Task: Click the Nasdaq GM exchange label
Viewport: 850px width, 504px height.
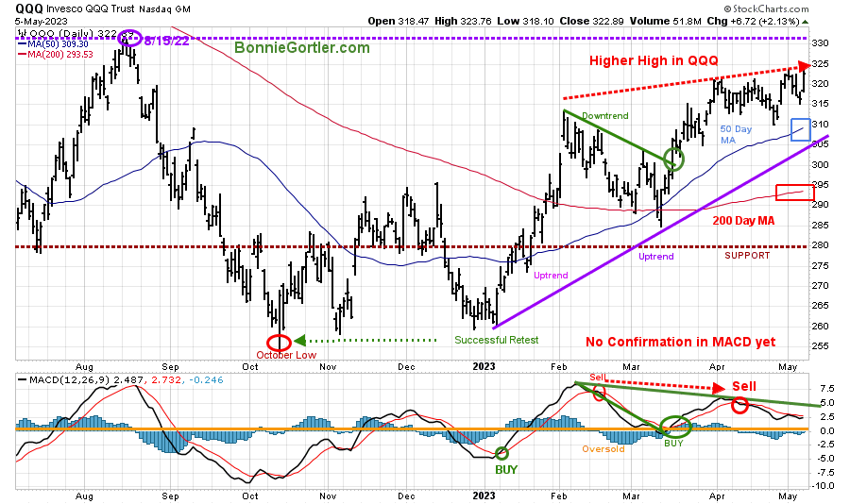Action: (x=164, y=9)
